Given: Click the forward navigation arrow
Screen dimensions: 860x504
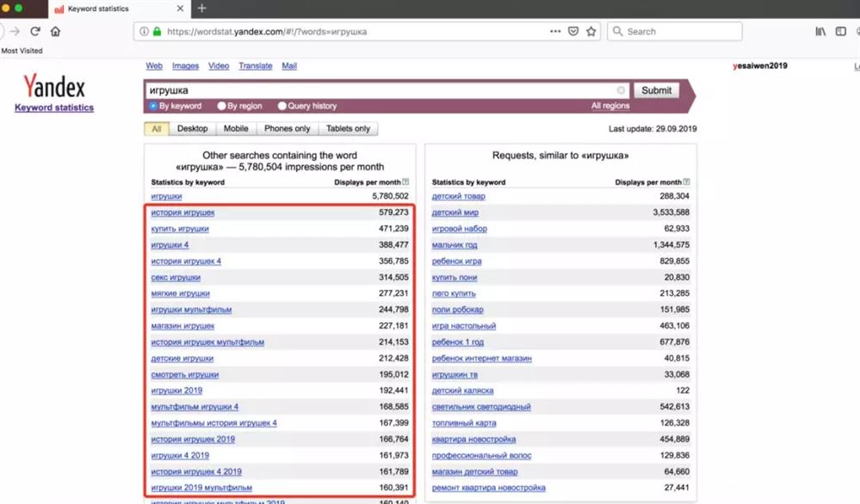Looking at the screenshot, I should coord(15,31).
